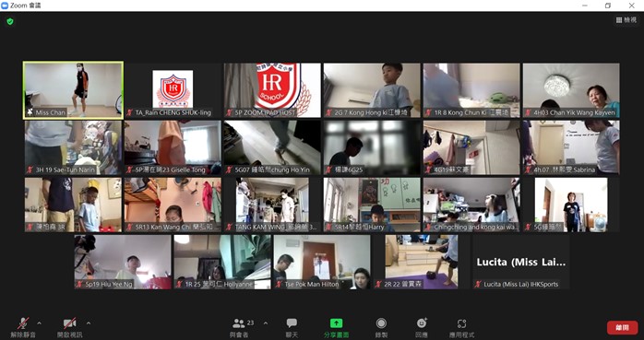Open the chat bubble icon
644x340 pixels.
292,323
